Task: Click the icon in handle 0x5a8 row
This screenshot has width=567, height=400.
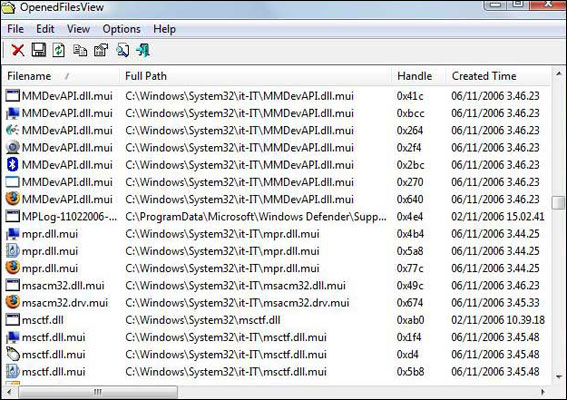Action: (x=13, y=251)
